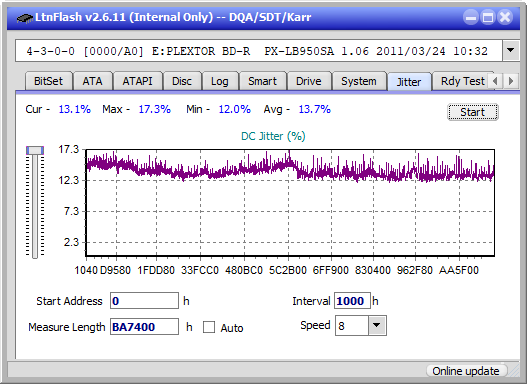This screenshot has width=527, height=384.
Task: Select the Disc tab
Action: tap(182, 81)
